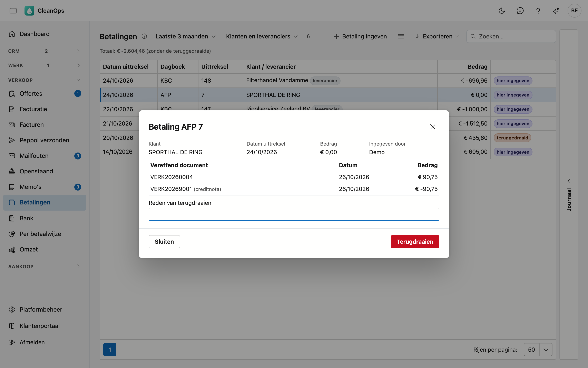Open Openstaand in sidebar
This screenshot has height=368, width=588.
coord(45,171)
